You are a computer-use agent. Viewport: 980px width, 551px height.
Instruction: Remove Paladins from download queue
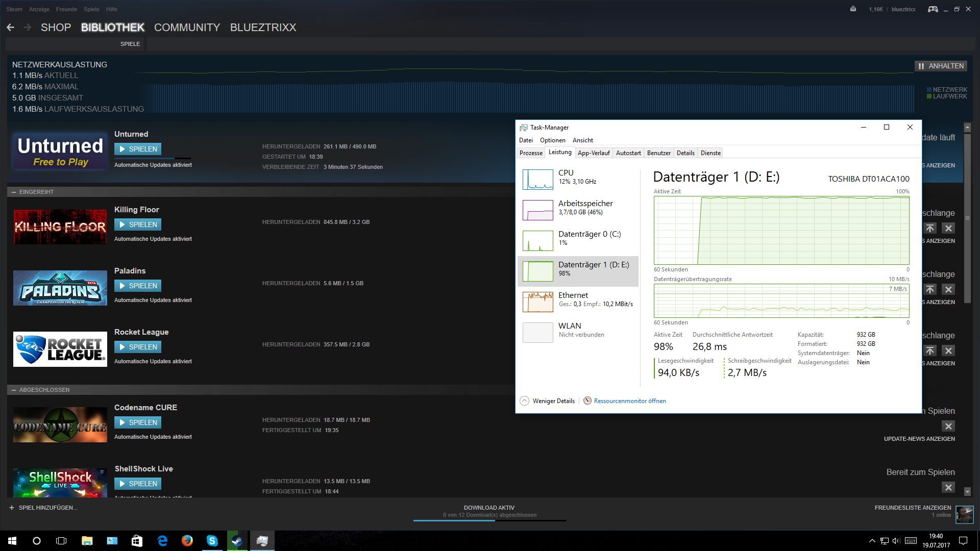[x=948, y=289]
